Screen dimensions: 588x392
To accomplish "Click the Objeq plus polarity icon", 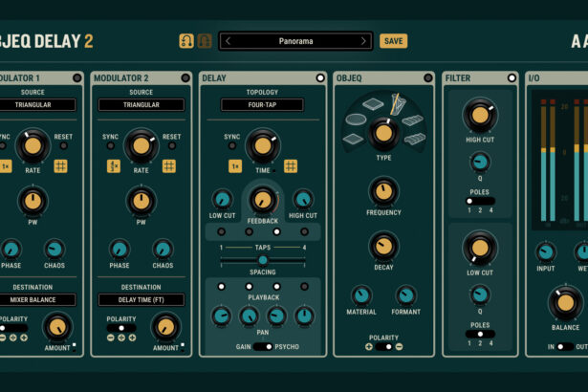I will click(369, 347).
